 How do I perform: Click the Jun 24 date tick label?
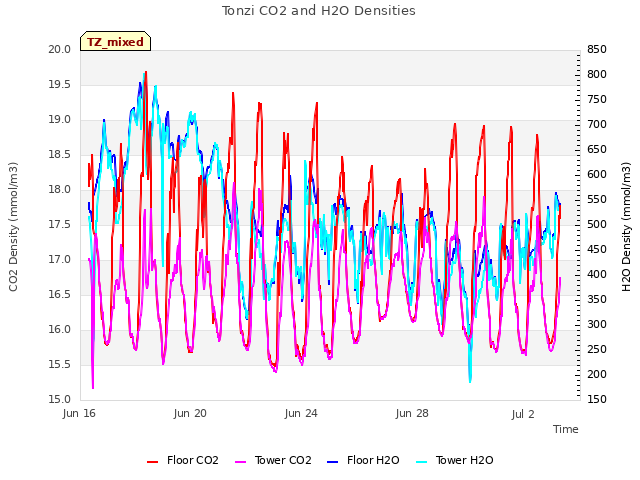click(x=301, y=413)
